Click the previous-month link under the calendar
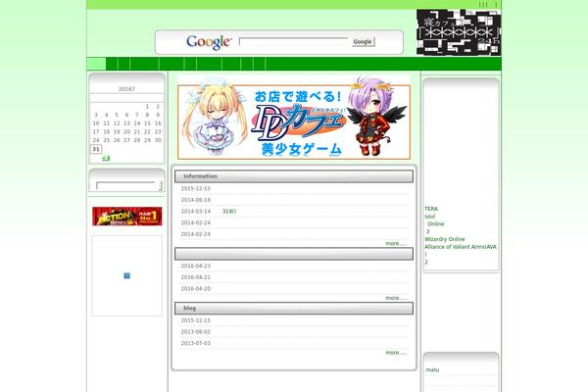Screen dimensions: 588x392 (x=106, y=158)
